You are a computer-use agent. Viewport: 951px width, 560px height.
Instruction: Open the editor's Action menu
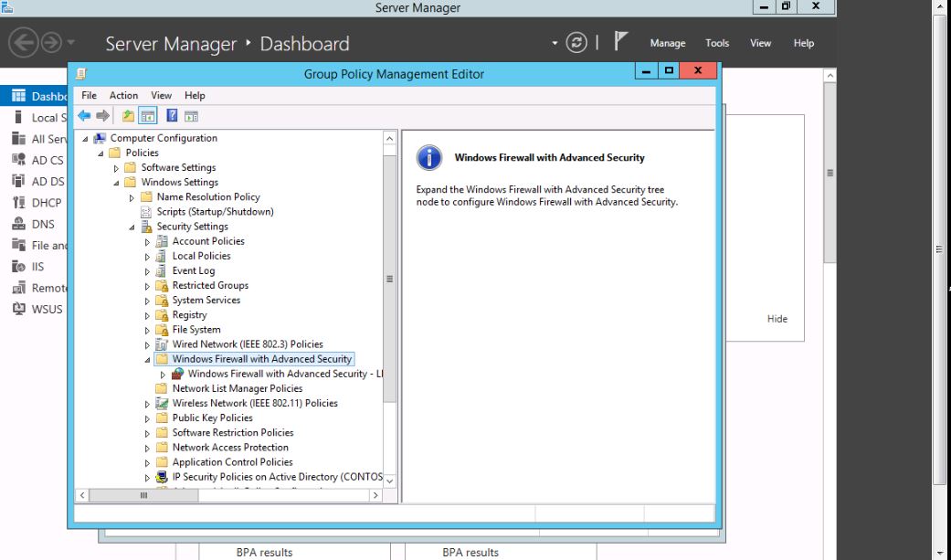pyautogui.click(x=123, y=95)
